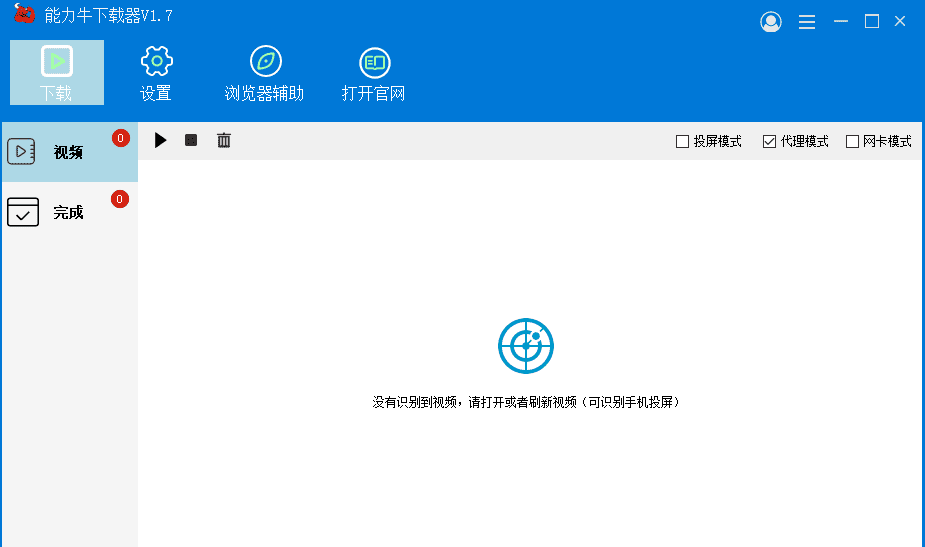
Task: Click the blue radar scan icon
Action: point(526,346)
